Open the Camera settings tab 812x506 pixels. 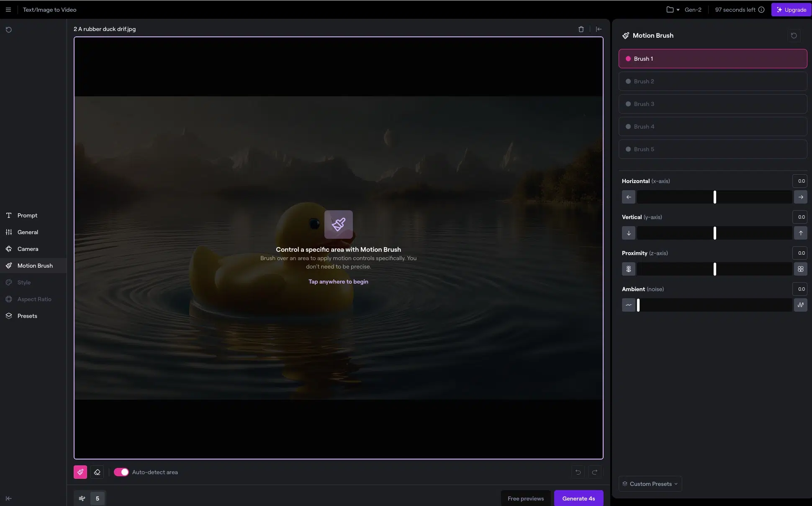tap(28, 249)
